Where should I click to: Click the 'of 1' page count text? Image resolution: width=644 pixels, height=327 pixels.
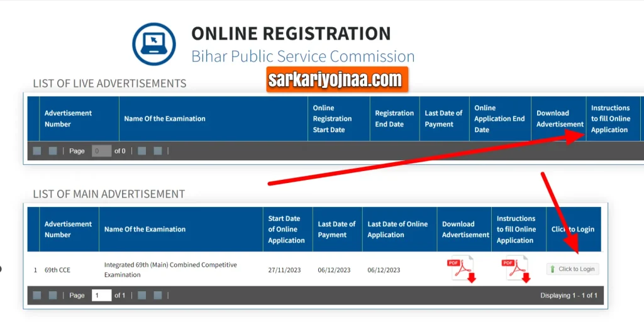[120, 296]
